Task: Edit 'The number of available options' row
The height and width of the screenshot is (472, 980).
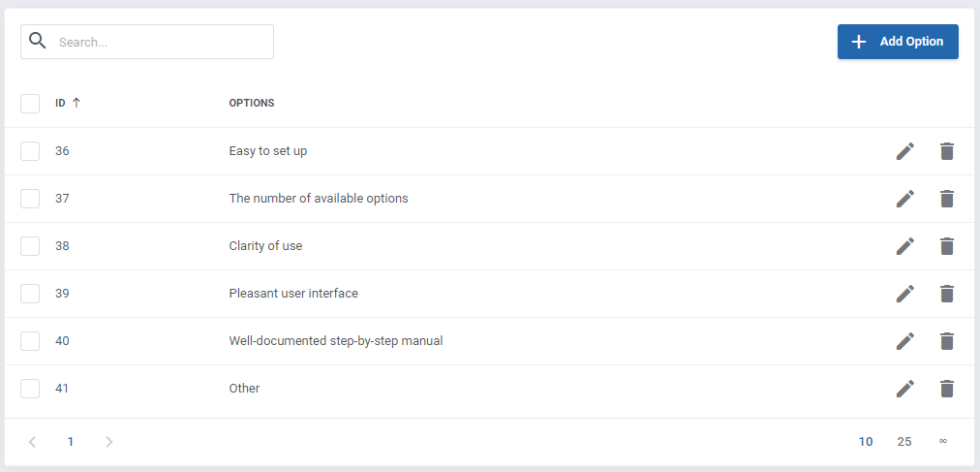Action: pyautogui.click(x=905, y=199)
